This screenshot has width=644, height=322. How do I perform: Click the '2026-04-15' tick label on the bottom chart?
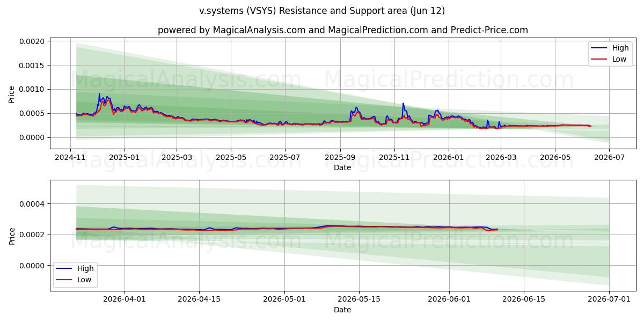tap(199, 299)
